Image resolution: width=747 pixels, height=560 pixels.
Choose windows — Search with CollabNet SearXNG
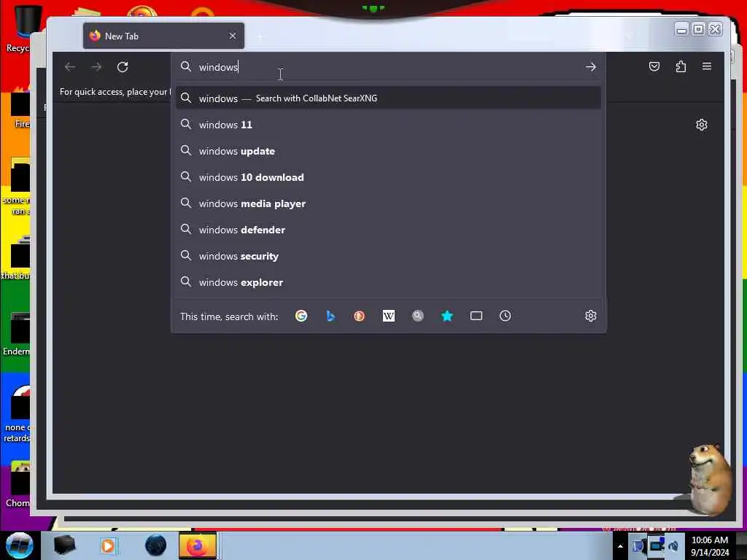(x=388, y=98)
